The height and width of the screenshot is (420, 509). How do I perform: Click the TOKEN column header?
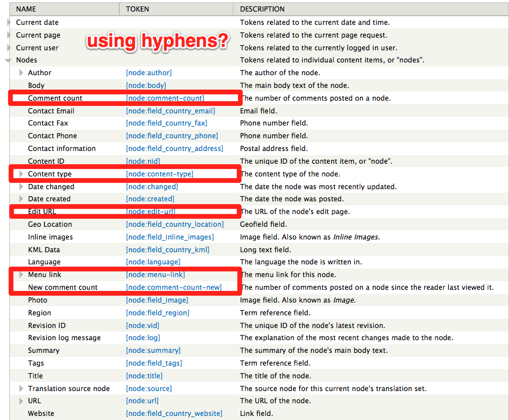(176, 9)
